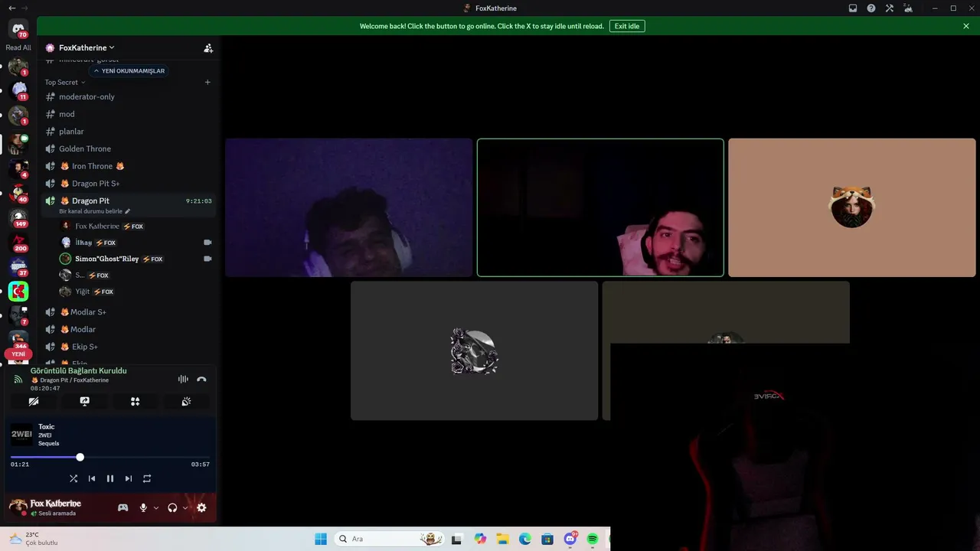The width and height of the screenshot is (980, 551).
Task: Open server with 200 unread badge
Action: point(18,243)
